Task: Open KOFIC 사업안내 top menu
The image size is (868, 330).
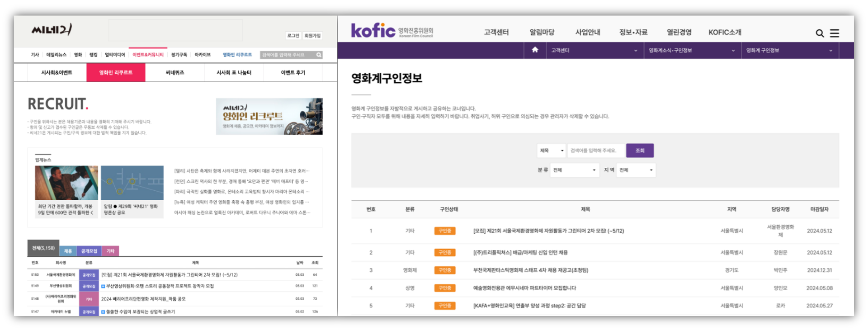Action: [x=587, y=32]
